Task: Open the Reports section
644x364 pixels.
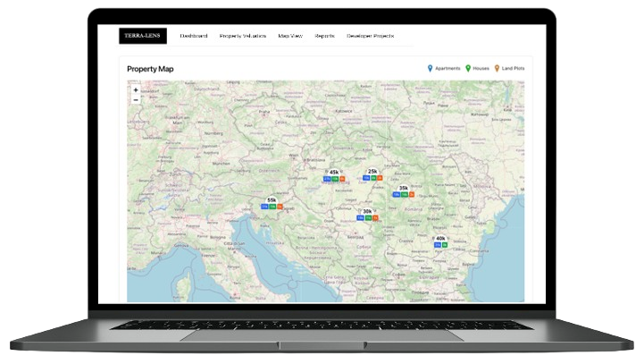Action: click(x=325, y=36)
